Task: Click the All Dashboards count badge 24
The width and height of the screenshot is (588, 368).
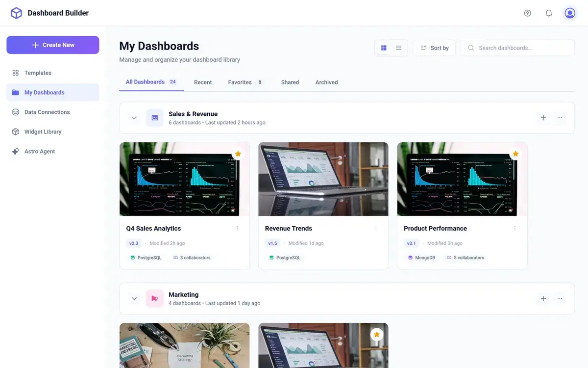Action: (x=173, y=82)
